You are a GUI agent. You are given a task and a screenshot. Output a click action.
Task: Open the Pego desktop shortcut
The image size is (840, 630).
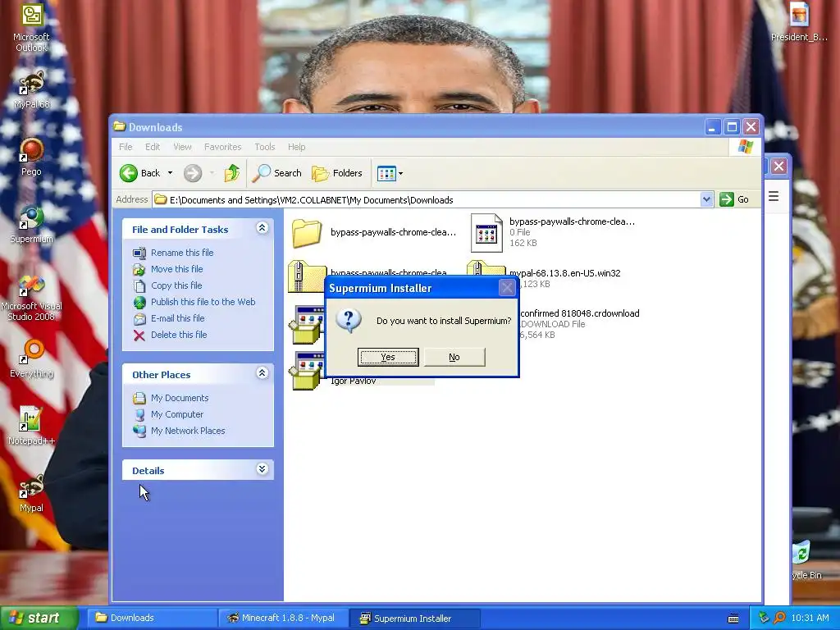click(31, 157)
